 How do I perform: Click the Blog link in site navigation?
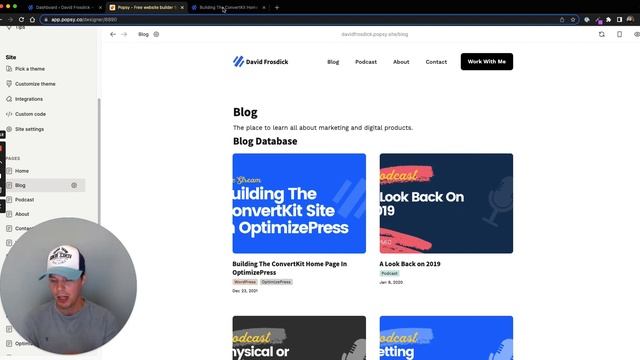(333, 62)
